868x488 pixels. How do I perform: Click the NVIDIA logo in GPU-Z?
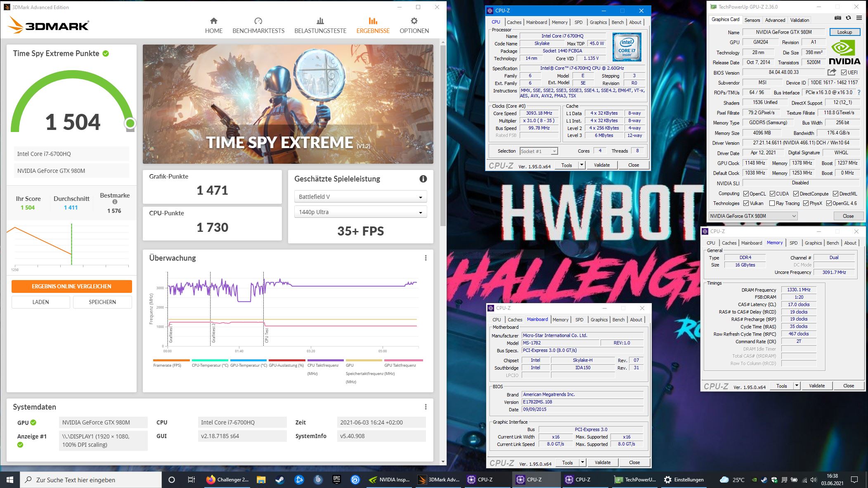(x=844, y=53)
